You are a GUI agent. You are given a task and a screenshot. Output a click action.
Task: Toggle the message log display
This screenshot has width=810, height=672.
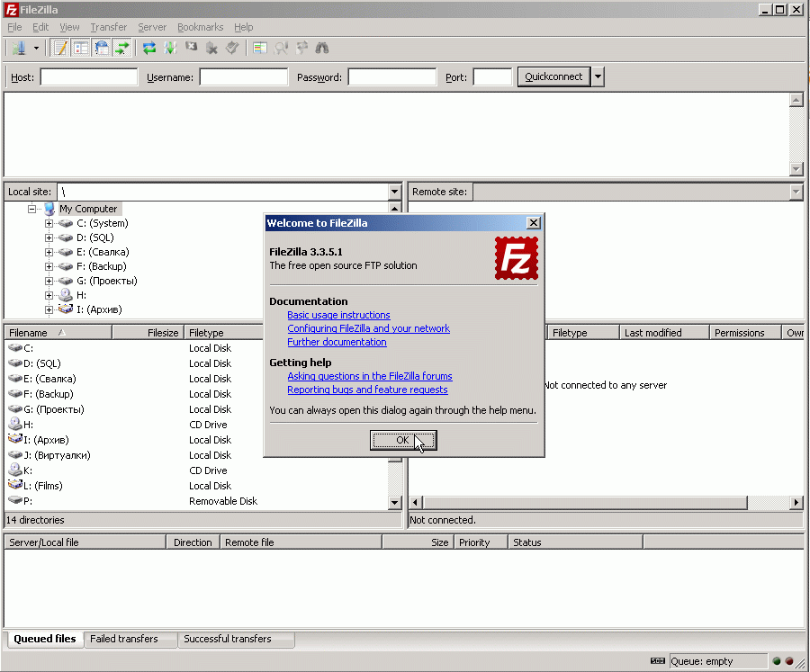tap(60, 48)
